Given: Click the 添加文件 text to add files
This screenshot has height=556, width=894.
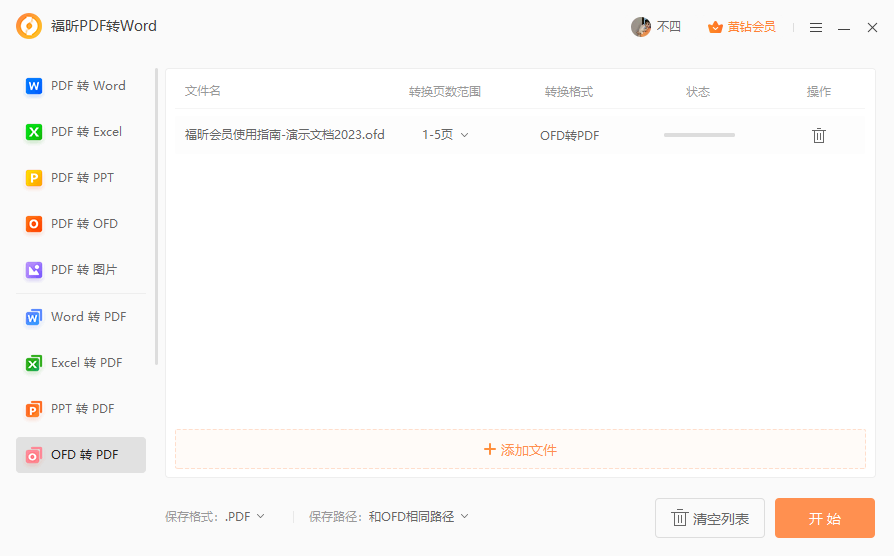Looking at the screenshot, I should (x=529, y=450).
